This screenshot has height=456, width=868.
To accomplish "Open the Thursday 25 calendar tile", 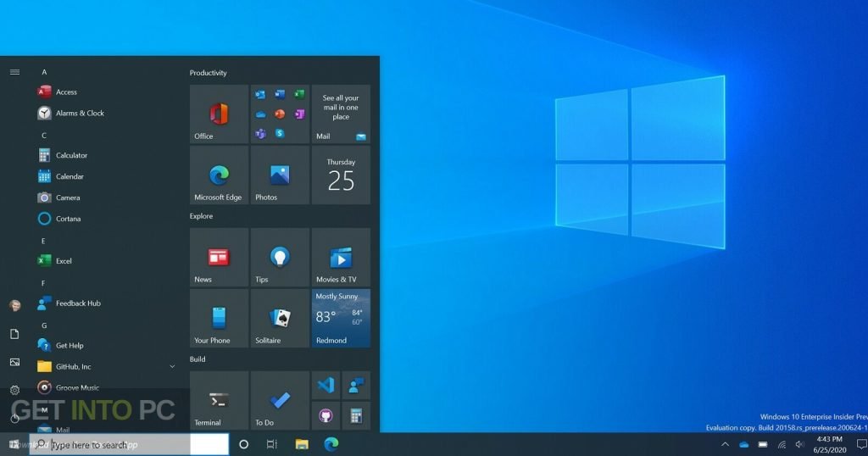I will pos(341,175).
